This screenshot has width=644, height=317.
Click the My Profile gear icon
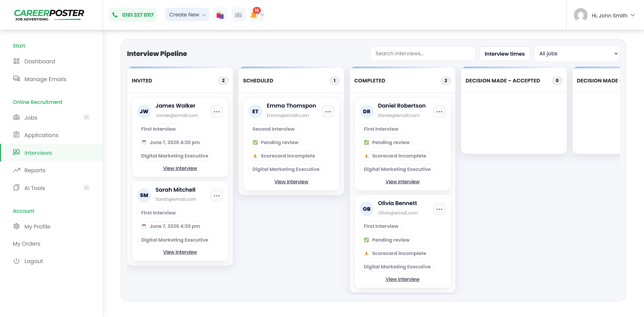tap(16, 226)
